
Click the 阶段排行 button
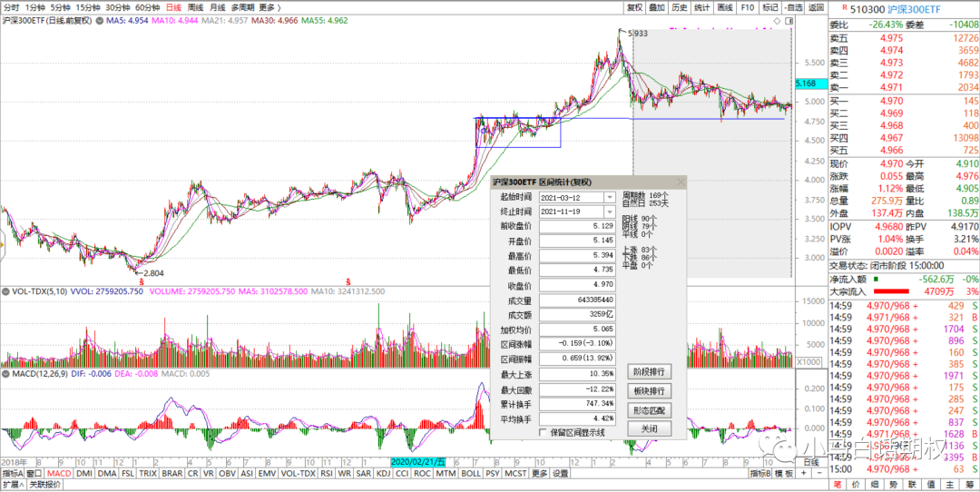(x=649, y=371)
